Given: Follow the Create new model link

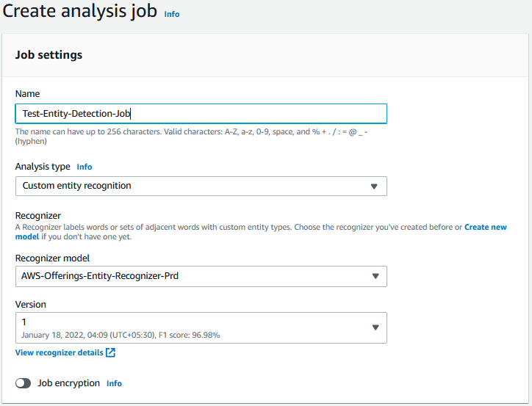Looking at the screenshot, I should [x=485, y=228].
